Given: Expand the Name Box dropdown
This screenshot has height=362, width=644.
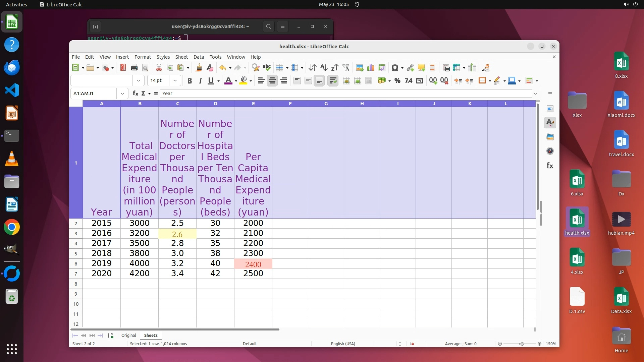Looking at the screenshot, I should [x=122, y=94].
